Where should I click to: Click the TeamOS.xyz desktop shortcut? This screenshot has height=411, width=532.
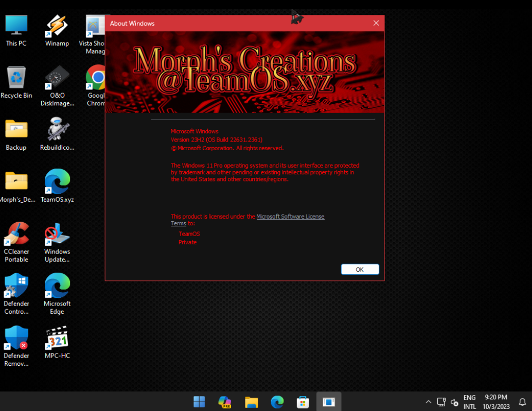coord(57,187)
